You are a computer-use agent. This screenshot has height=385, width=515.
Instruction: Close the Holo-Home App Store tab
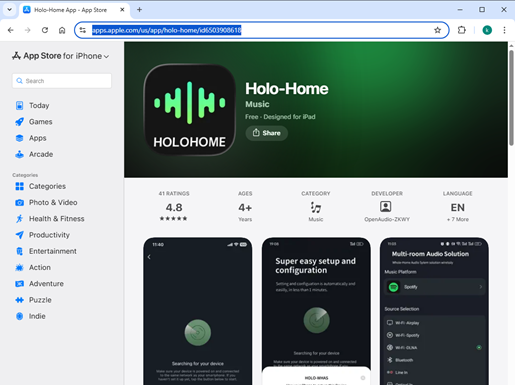tap(122, 10)
